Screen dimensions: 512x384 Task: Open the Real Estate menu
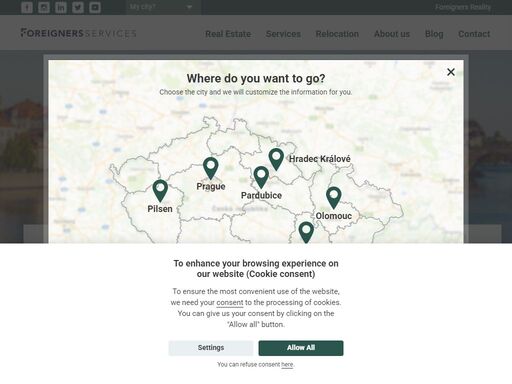228,34
